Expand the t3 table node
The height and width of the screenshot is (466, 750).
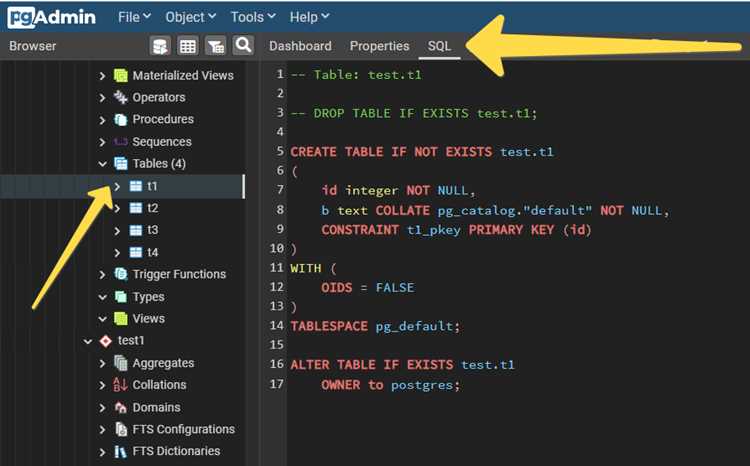tap(117, 231)
